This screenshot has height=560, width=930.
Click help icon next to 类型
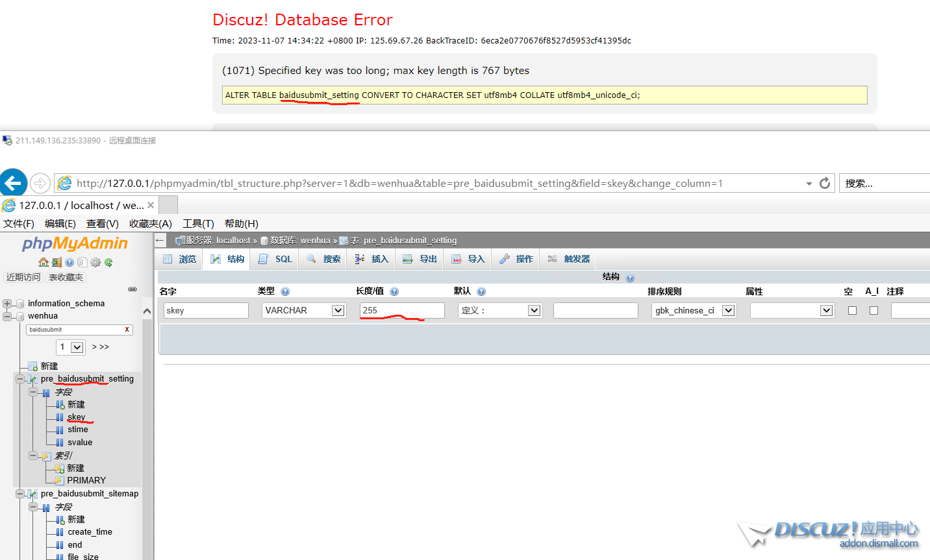(x=285, y=291)
